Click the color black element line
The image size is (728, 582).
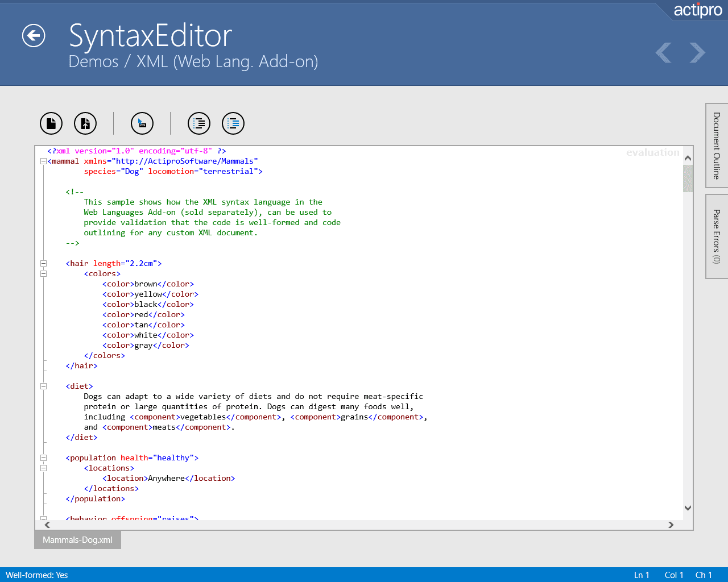coord(148,305)
